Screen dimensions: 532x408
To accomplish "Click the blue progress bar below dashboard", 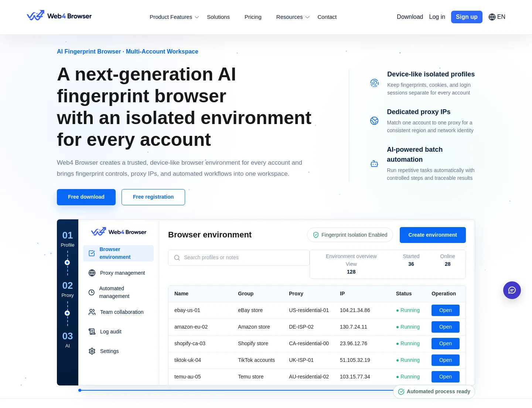I will pyautogui.click(x=236, y=390).
